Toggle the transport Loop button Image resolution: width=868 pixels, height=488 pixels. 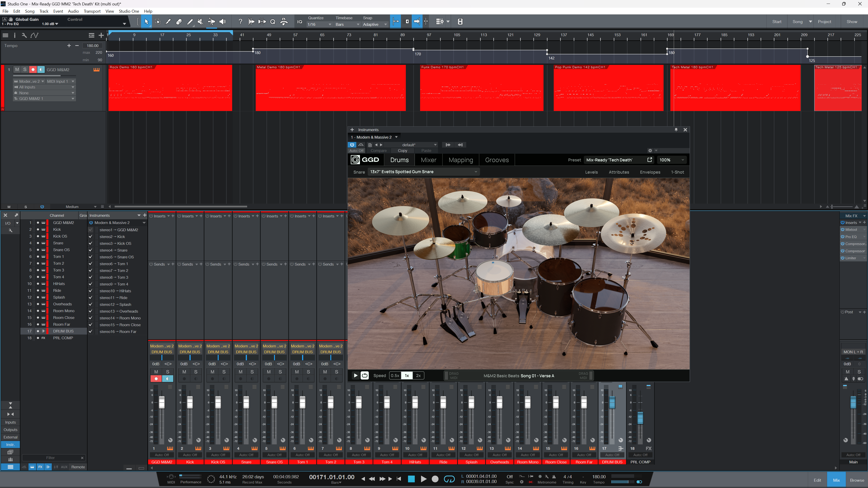click(449, 479)
